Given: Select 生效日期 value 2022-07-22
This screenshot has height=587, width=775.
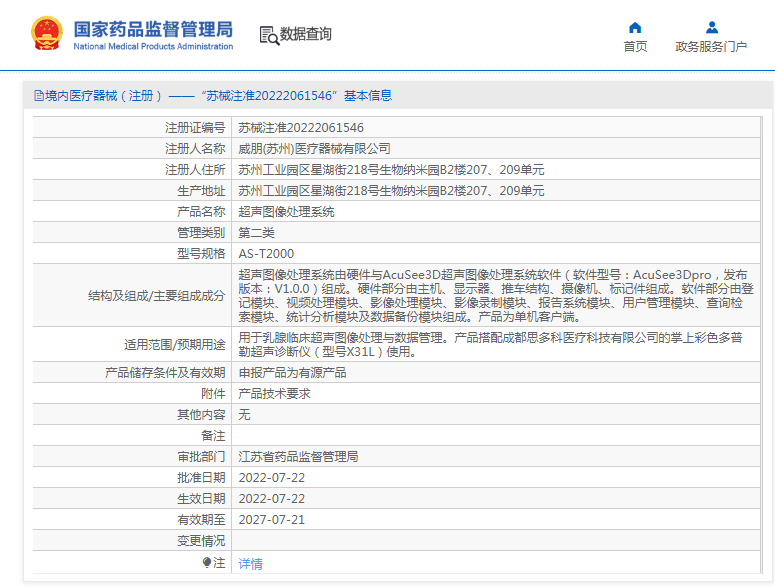Looking at the screenshot, I should [271, 499].
